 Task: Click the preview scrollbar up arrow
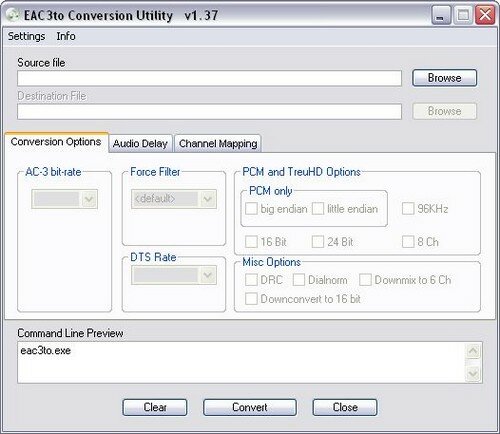[x=473, y=351]
